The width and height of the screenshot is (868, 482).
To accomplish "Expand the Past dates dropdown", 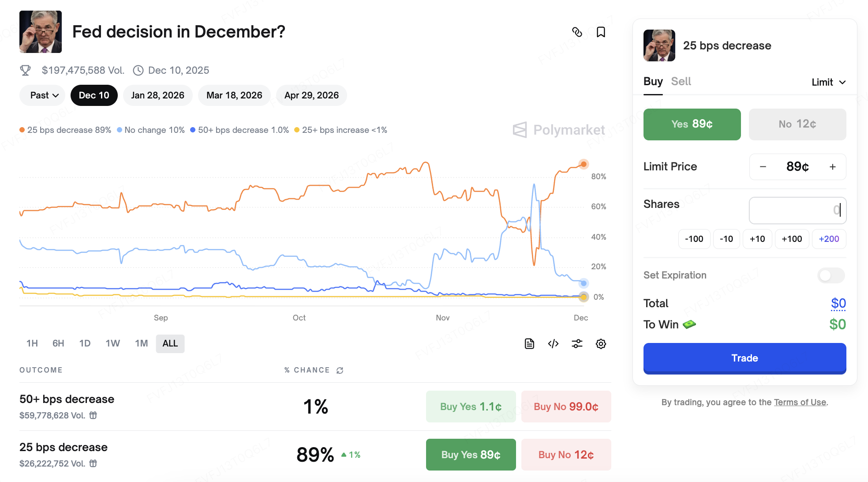I will coord(42,95).
